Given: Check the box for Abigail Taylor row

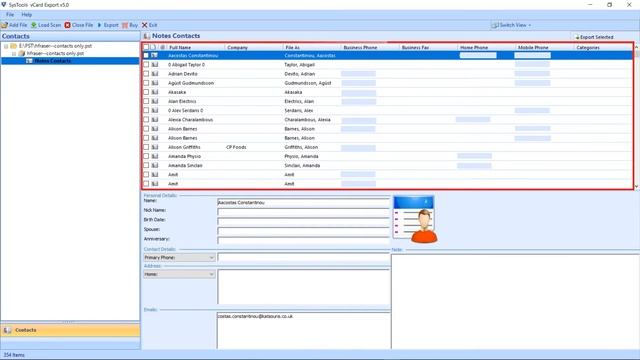Looking at the screenshot, I should pos(146,64).
